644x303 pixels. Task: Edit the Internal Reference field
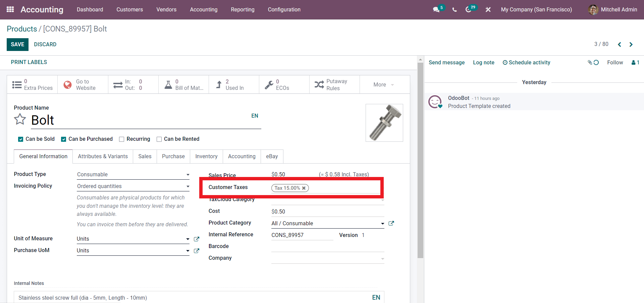302,235
